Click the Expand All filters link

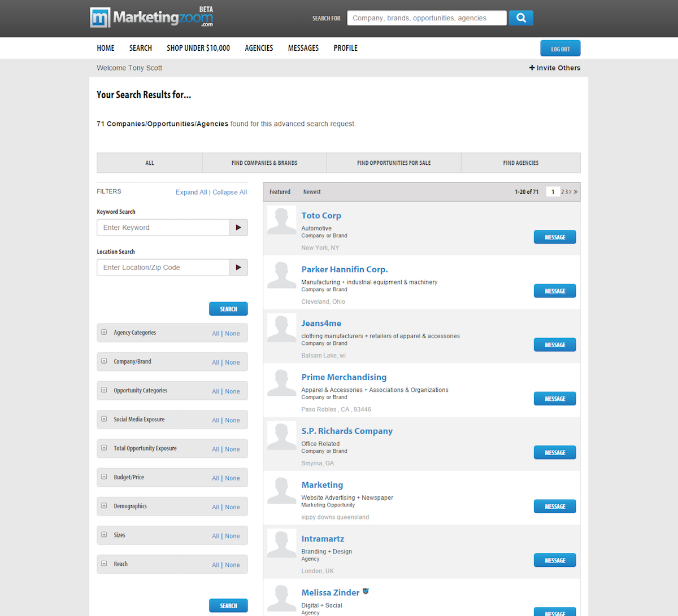coord(191,193)
